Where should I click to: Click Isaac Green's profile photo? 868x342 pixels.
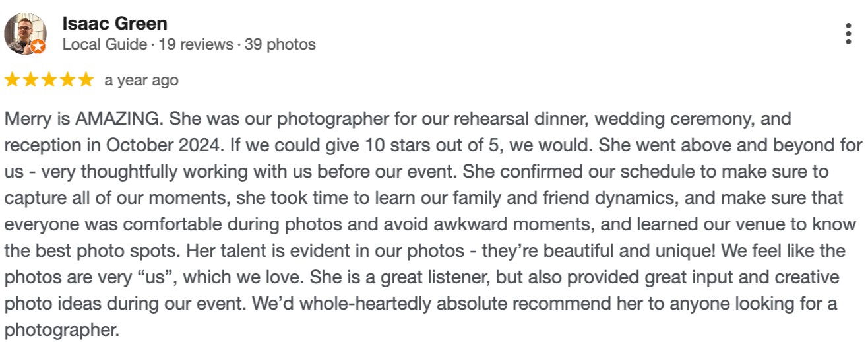[x=25, y=33]
